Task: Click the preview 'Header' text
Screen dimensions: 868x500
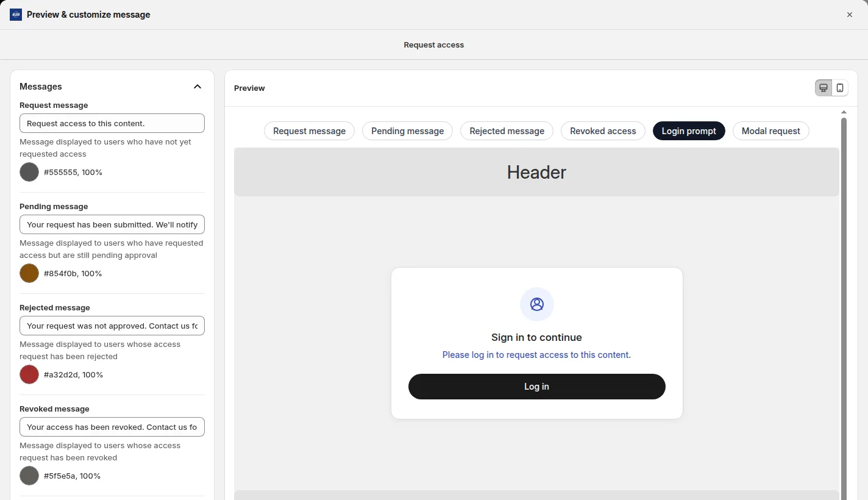Action: pos(537,173)
